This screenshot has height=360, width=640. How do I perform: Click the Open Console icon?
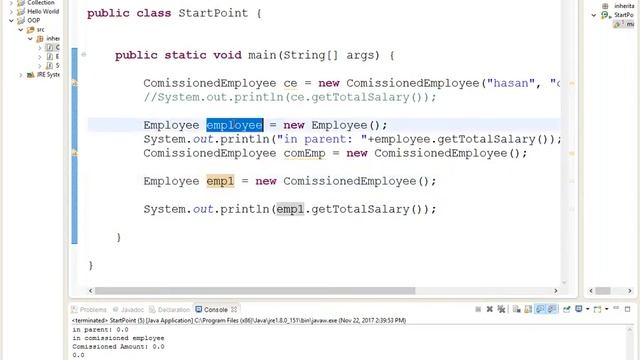coord(598,309)
